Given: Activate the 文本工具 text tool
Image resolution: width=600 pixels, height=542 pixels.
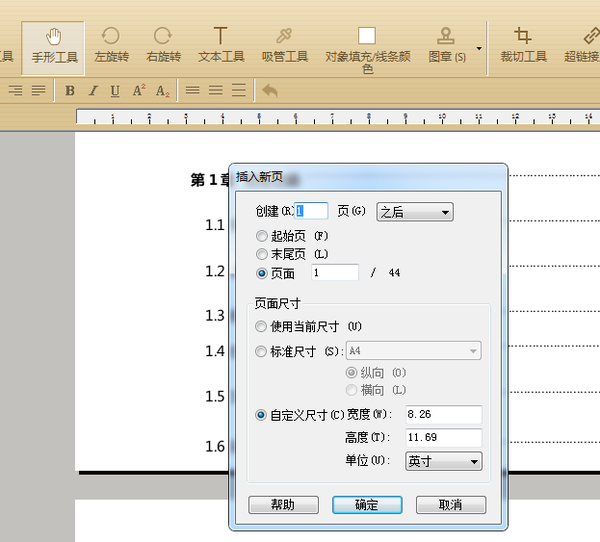Looking at the screenshot, I should [x=221, y=46].
